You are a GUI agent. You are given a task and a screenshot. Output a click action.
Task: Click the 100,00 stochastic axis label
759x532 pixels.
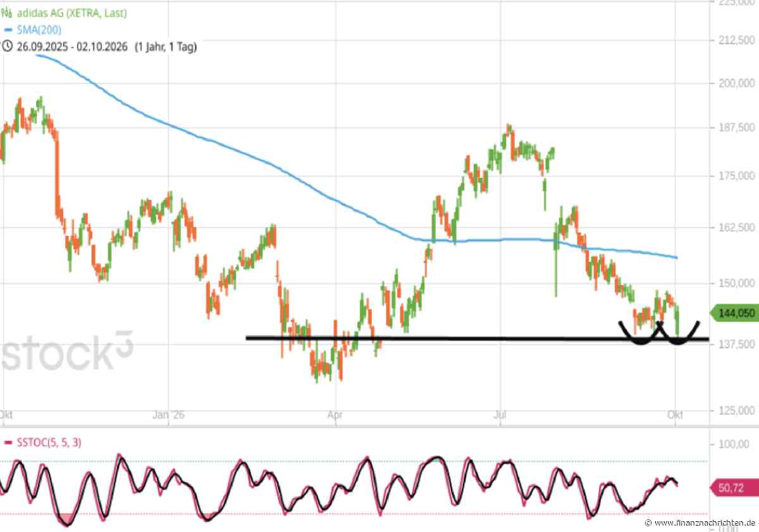pos(735,445)
